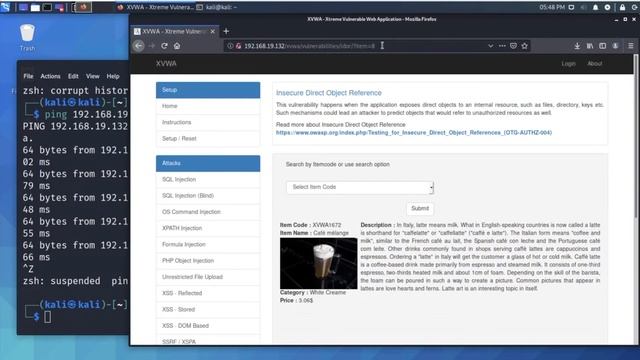The height and width of the screenshot is (360, 640).
Task: Select the XVWA Firefox taskbar entry
Action: click(155, 7)
